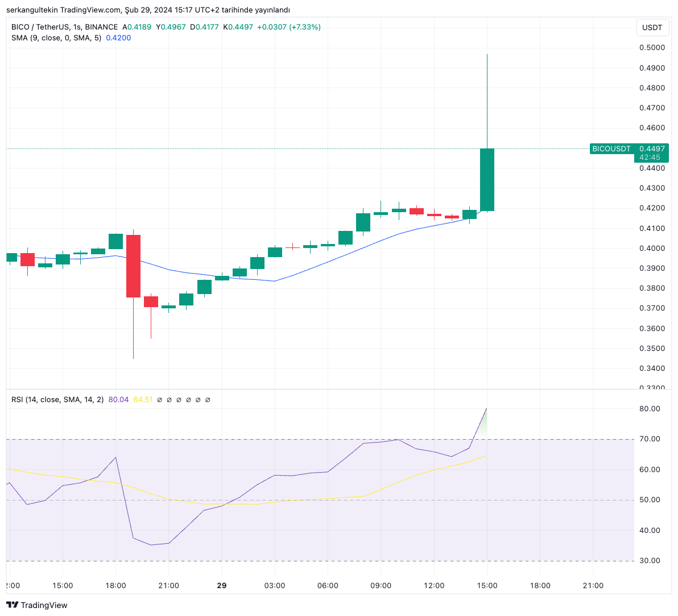The height and width of the screenshot is (616, 678).
Task: Click the large red candle after 18:00
Action: [133, 266]
